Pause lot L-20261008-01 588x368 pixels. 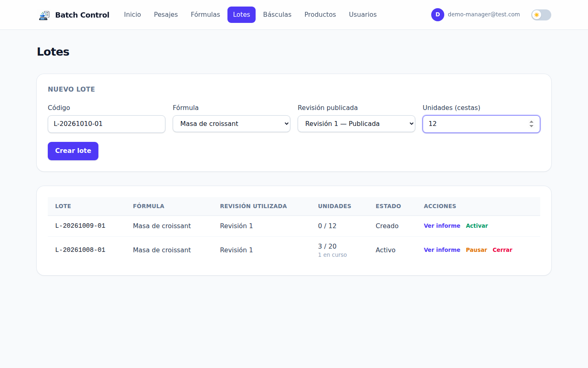tap(477, 250)
